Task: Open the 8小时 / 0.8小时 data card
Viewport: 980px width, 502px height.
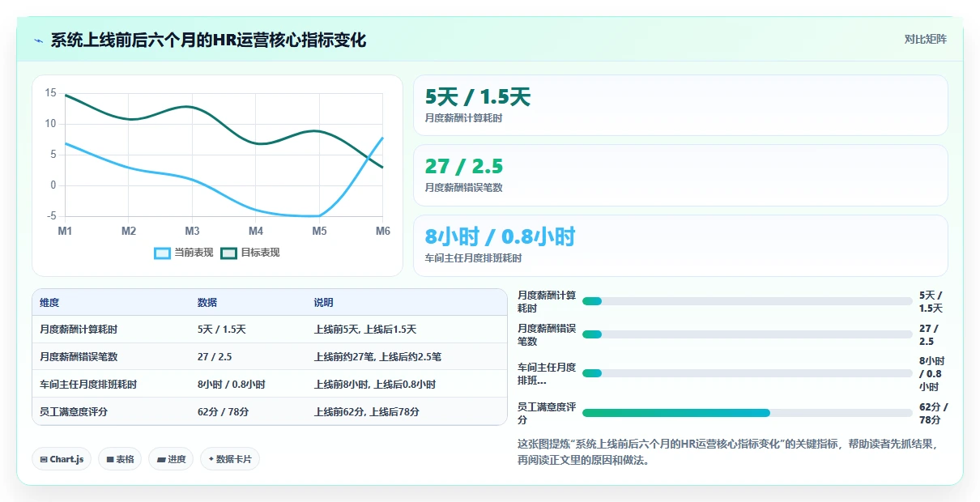Action: tap(680, 245)
